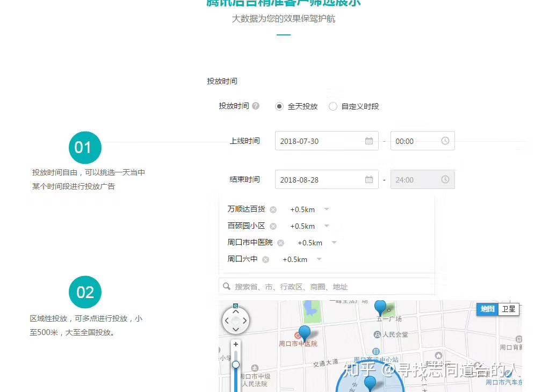
Task: Pan the map right with the arrow
Action: pos(244,321)
